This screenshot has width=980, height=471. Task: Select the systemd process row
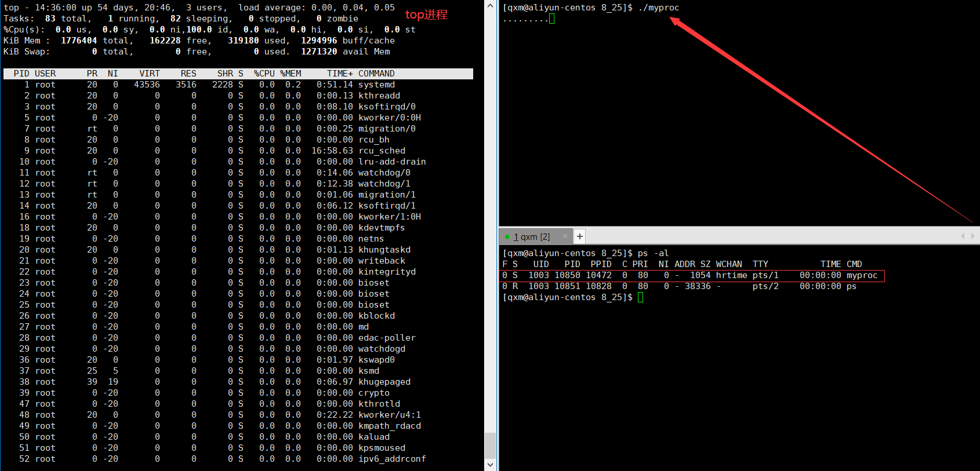pos(238,85)
